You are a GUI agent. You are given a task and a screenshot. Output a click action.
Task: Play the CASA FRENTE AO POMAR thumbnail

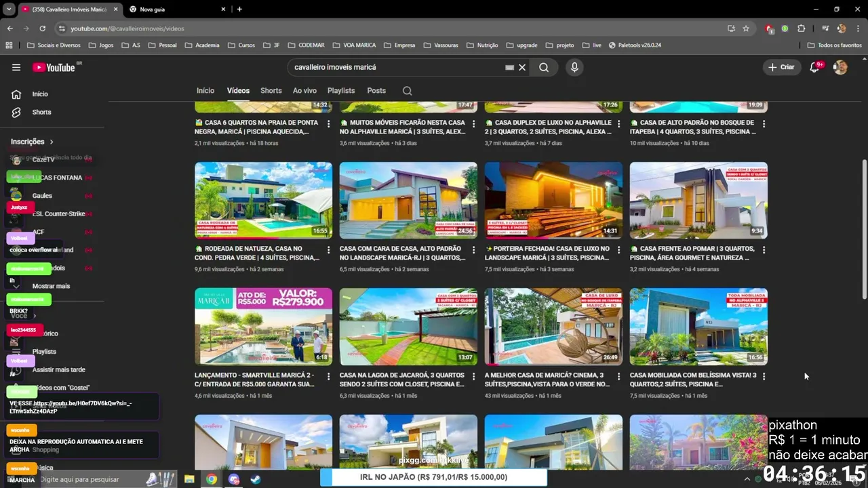698,201
